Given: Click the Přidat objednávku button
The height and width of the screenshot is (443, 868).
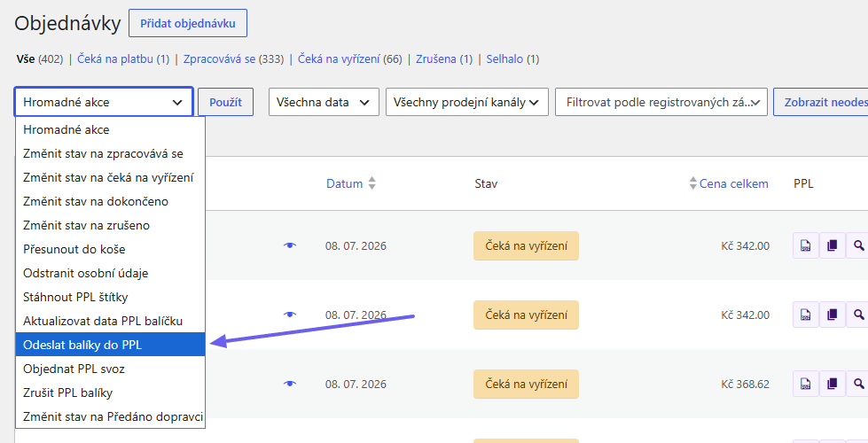Looking at the screenshot, I should pyautogui.click(x=188, y=23).
